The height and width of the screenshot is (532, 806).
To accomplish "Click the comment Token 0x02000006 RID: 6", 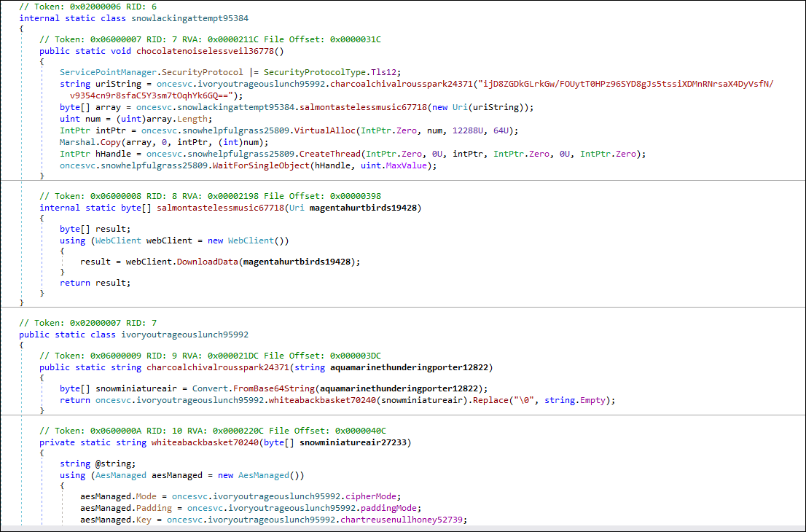I will (88, 7).
